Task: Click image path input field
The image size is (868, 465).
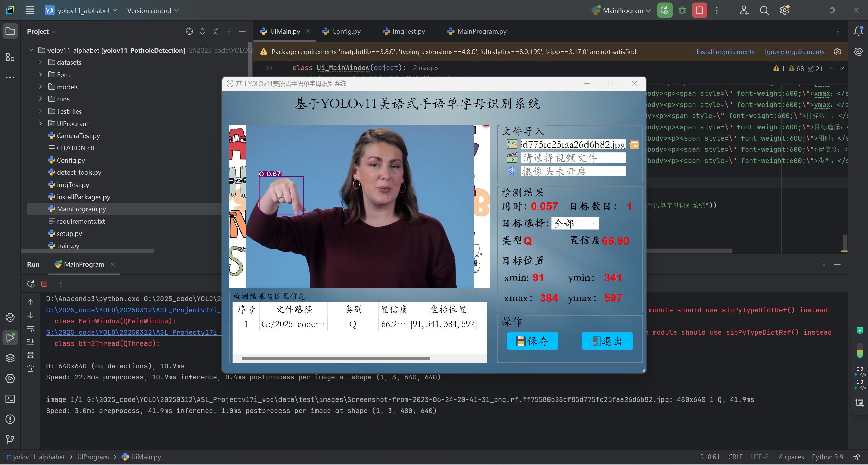Action: tap(573, 144)
